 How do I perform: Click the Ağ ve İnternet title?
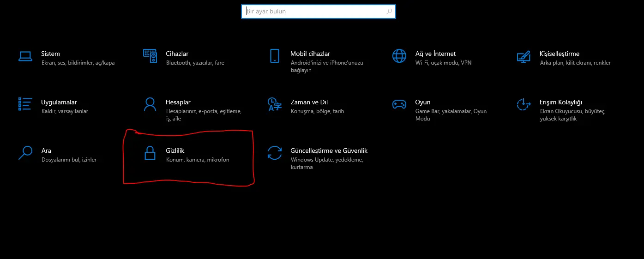pyautogui.click(x=435, y=54)
